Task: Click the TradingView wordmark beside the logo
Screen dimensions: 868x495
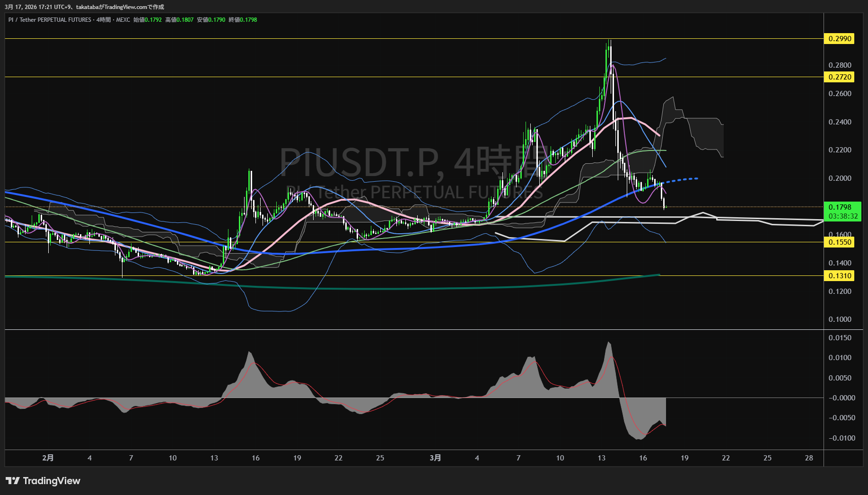Action: [52, 481]
